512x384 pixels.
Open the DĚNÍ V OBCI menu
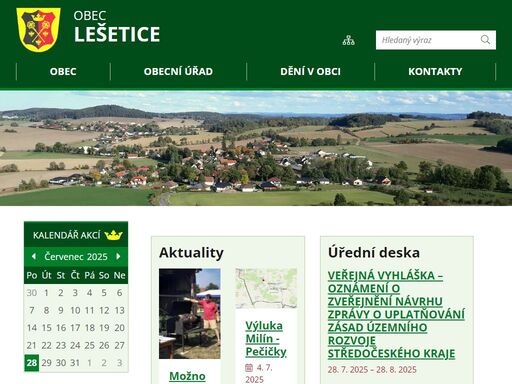click(310, 71)
